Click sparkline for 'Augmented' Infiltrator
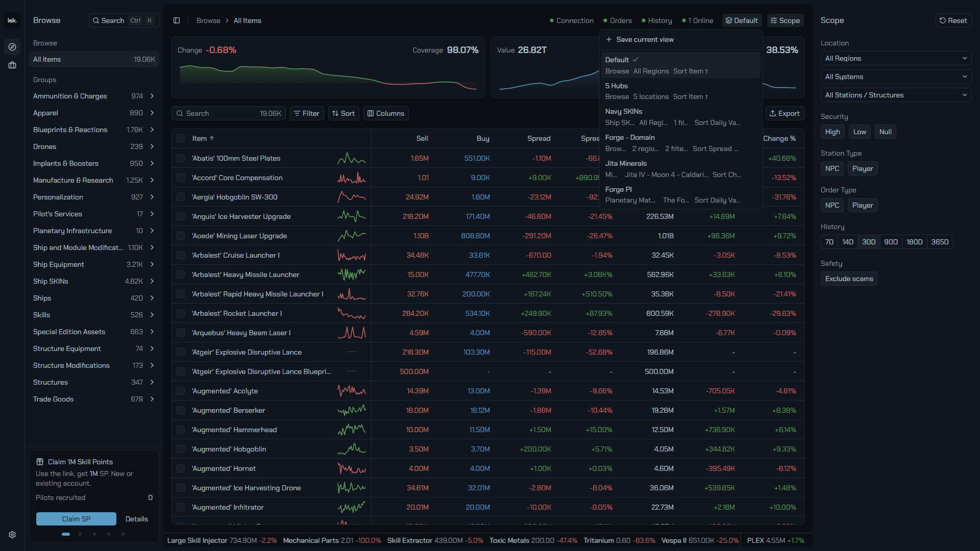Image resolution: width=980 pixels, height=551 pixels. click(x=352, y=507)
